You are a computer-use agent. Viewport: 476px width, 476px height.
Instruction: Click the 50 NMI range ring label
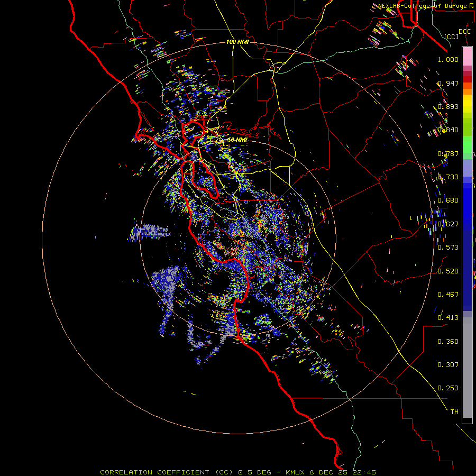[x=237, y=140]
